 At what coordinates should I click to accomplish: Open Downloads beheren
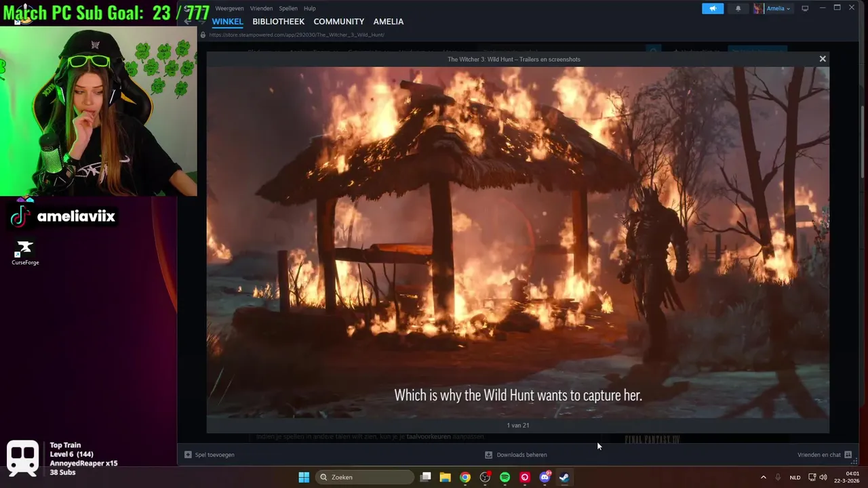pos(521,455)
